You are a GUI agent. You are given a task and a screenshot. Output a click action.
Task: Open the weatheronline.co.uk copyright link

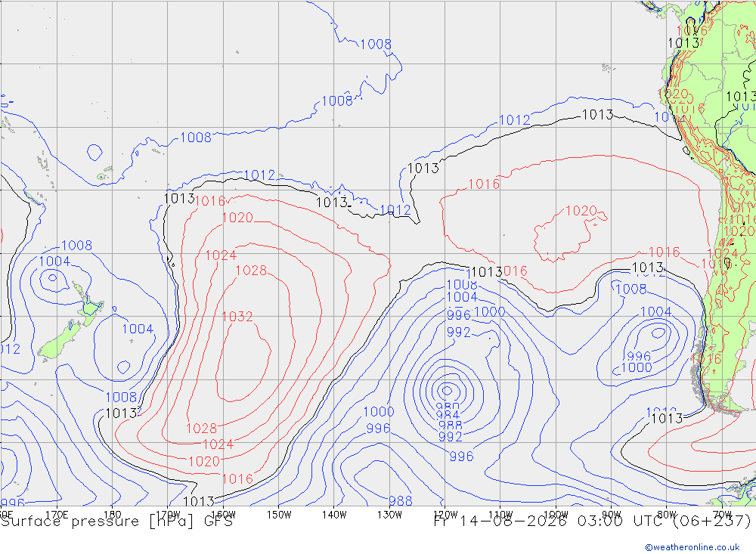(692, 546)
